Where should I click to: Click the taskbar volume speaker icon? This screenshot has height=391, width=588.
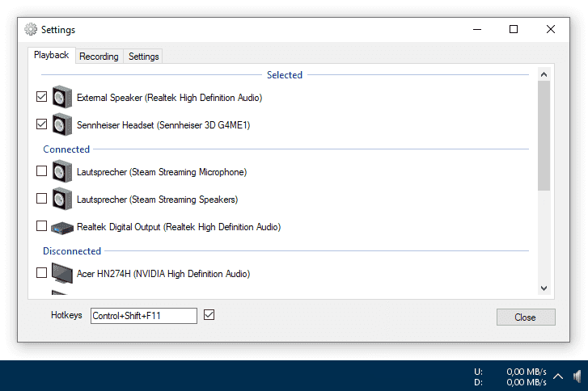tap(577, 376)
